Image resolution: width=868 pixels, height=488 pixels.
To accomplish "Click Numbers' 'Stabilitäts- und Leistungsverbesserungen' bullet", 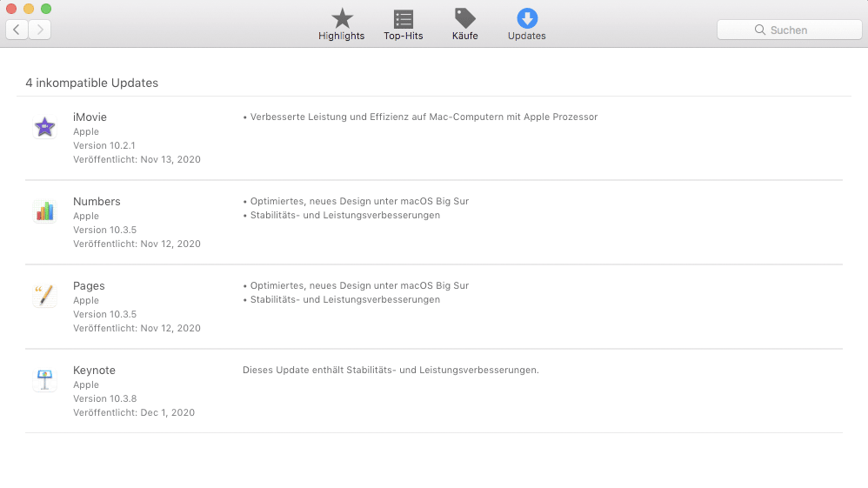I will [x=342, y=215].
